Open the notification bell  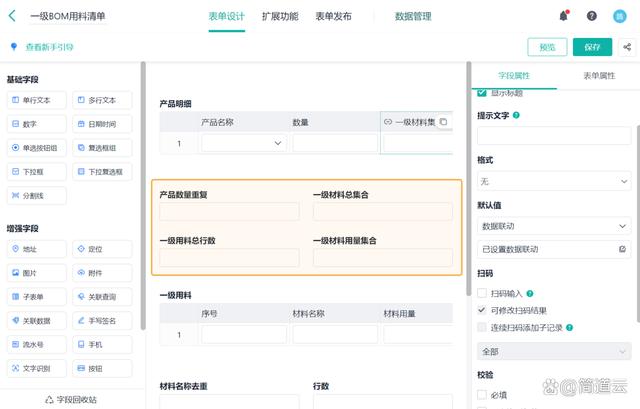564,16
